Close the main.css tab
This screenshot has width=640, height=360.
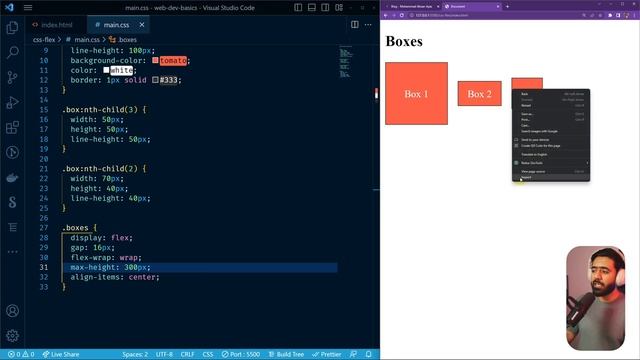[x=142, y=25]
